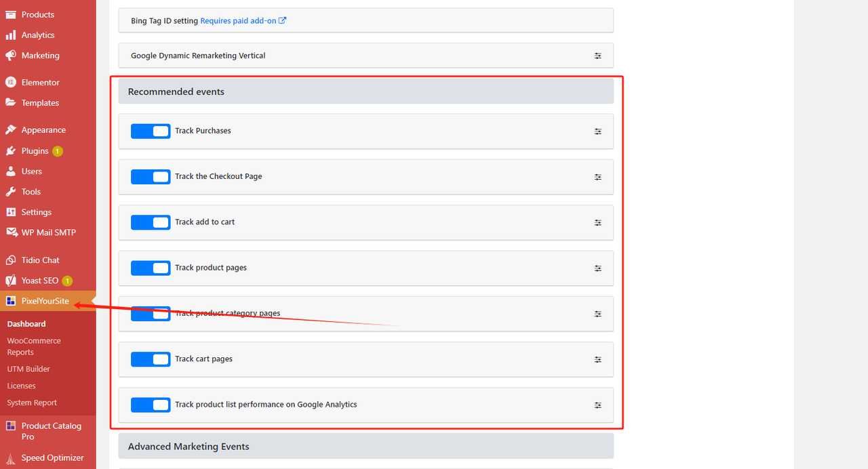Click the Speed Optimizer icon
The height and width of the screenshot is (469, 868).
11,457
